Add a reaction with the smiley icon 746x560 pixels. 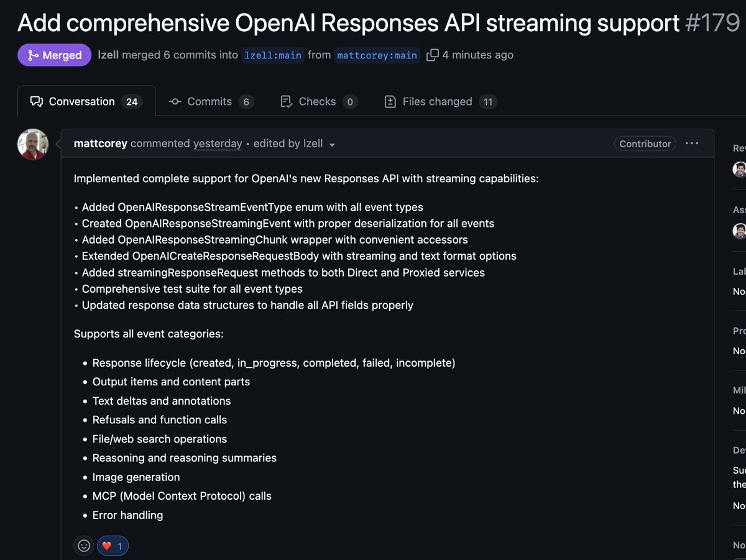84,546
